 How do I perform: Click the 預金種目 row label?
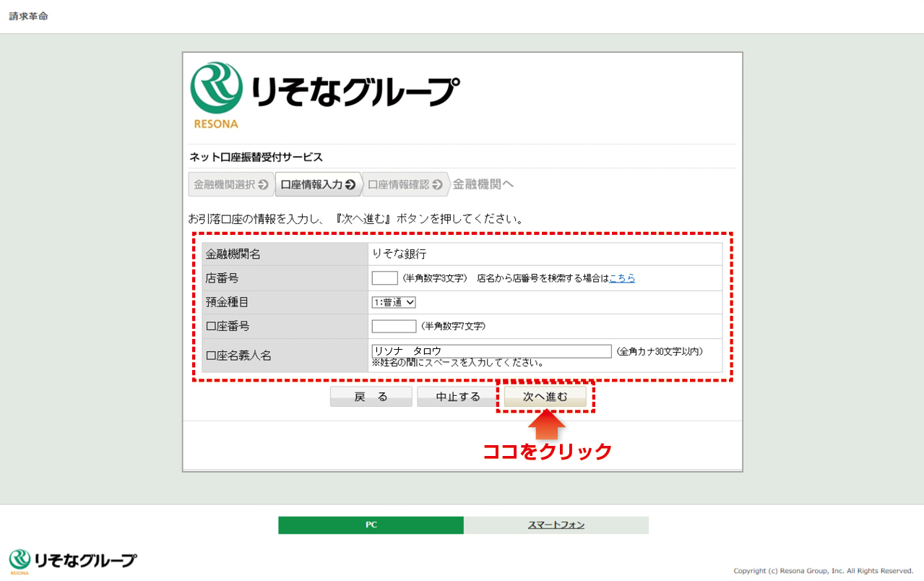click(228, 302)
